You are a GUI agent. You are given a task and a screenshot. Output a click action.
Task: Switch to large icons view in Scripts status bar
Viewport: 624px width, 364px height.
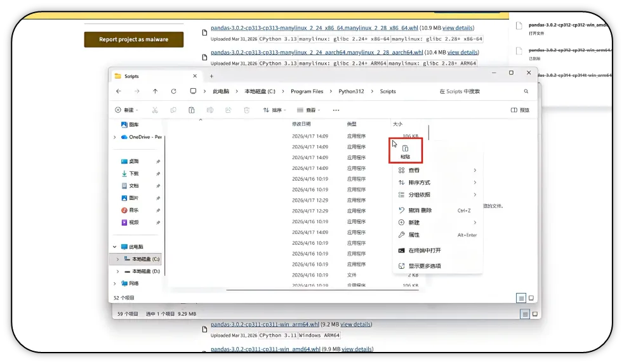point(531,298)
